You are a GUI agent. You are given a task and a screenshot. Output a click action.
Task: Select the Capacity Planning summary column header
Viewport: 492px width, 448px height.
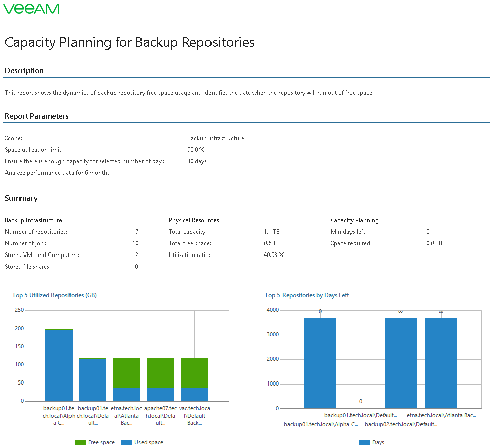(x=355, y=220)
